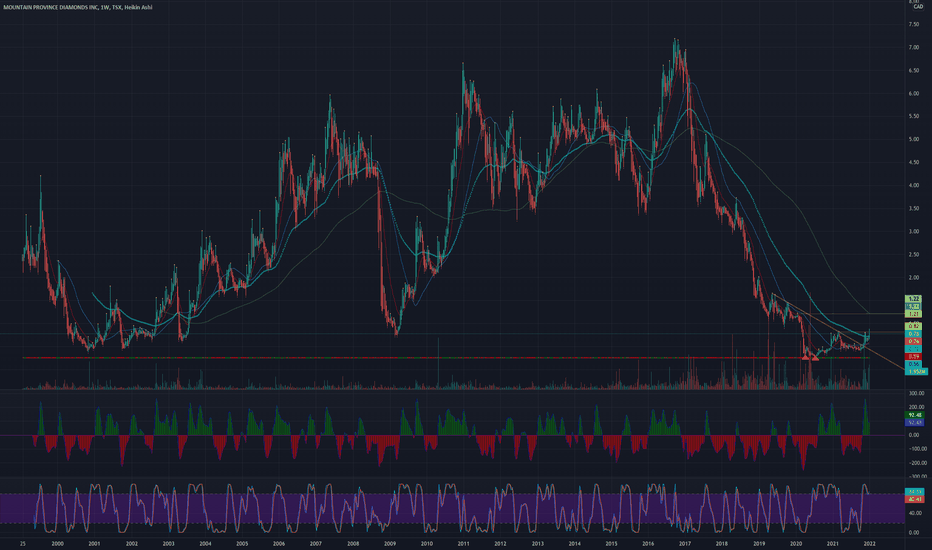Screen dimensions: 932x550
Task: Click the green 92.48 indicator value tag
Action: pos(914,415)
